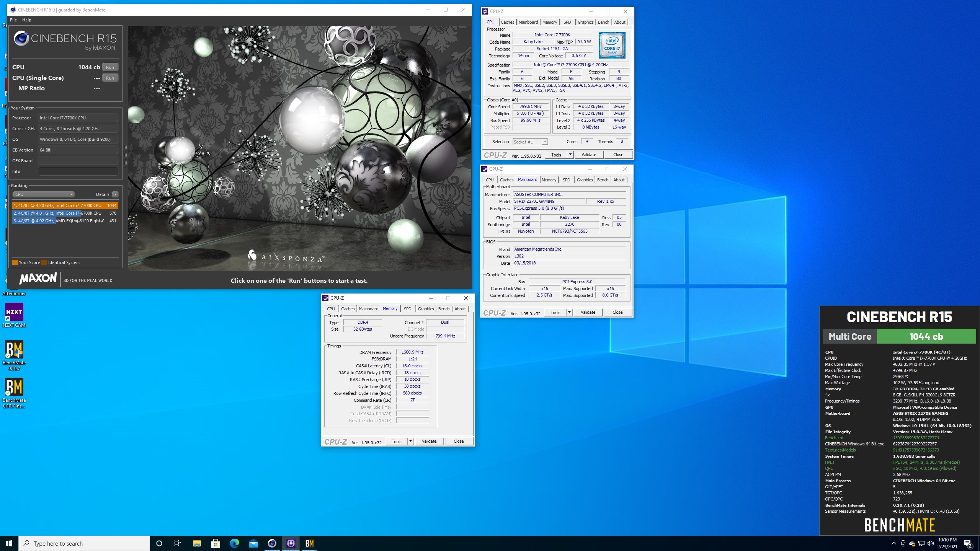The width and height of the screenshot is (980, 551).
Task: Click Tools button in CPU tab window
Action: coord(556,155)
